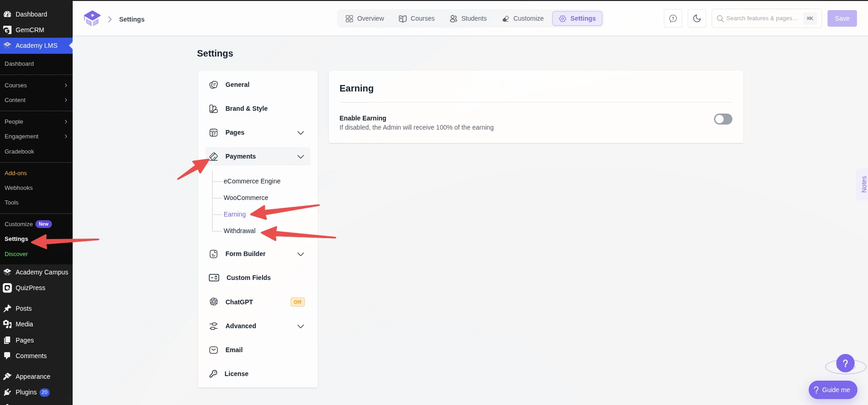The image size is (868, 405).
Task: Open Discover in the sidebar
Action: point(16,254)
